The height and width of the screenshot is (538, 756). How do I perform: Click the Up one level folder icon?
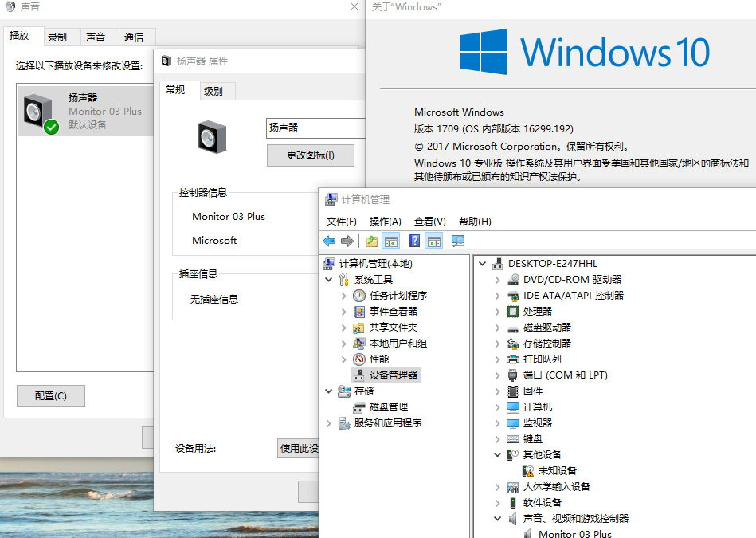tap(372, 241)
